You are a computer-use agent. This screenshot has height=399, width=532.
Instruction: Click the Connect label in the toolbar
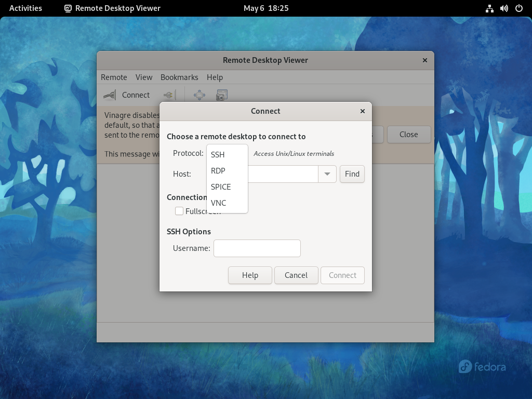(x=136, y=95)
